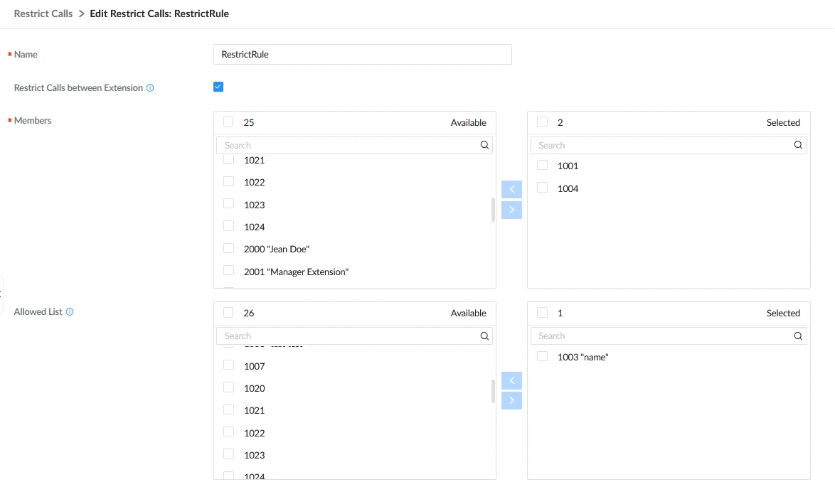835x504 pixels.
Task: Select all 25 available Members checkbox
Action: pyautogui.click(x=228, y=122)
